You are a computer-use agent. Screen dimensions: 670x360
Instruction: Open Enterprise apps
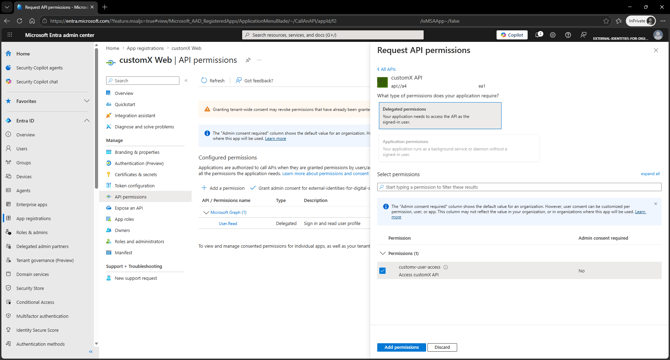(x=31, y=205)
